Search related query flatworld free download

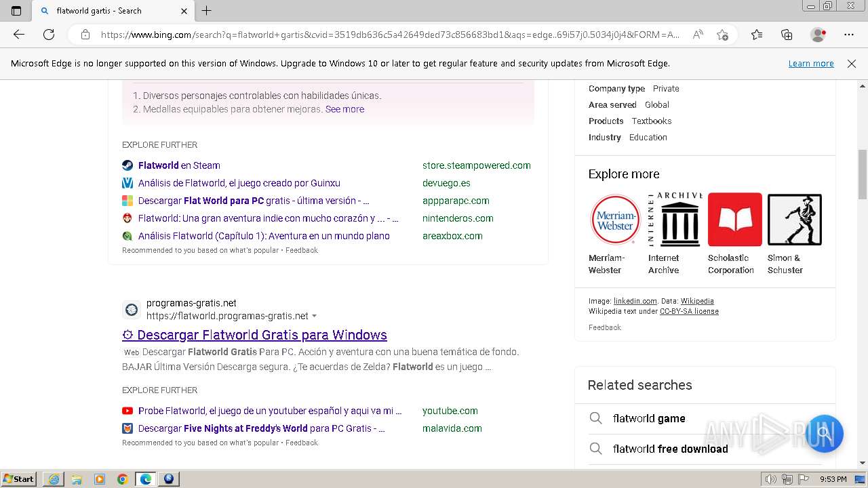tap(671, 449)
